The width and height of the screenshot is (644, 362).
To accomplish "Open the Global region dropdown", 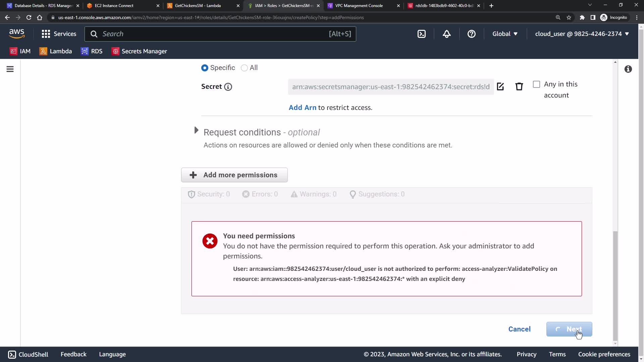I will pos(505,34).
